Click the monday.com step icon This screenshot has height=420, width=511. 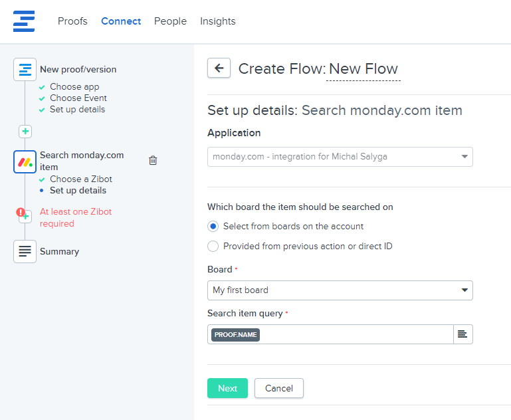[x=25, y=161]
